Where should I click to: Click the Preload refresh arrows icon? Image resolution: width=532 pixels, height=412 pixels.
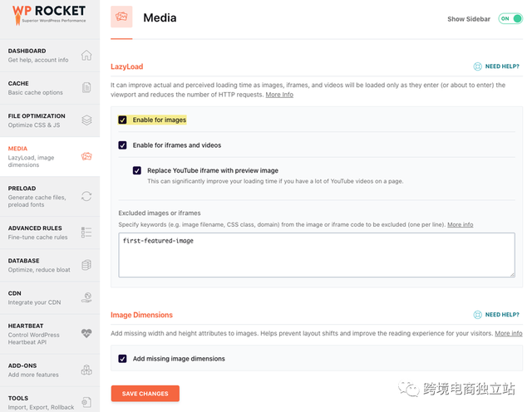[86, 196]
